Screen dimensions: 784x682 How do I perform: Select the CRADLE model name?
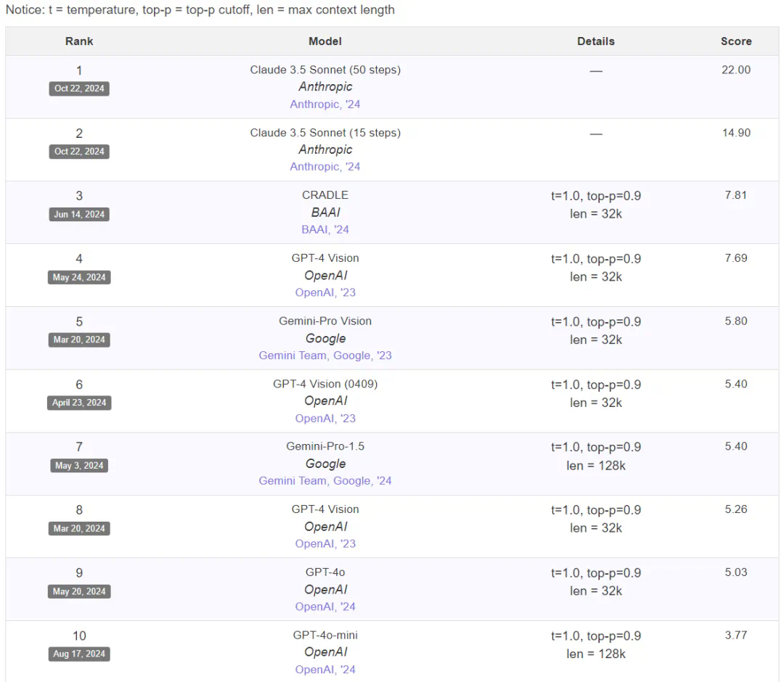[325, 195]
